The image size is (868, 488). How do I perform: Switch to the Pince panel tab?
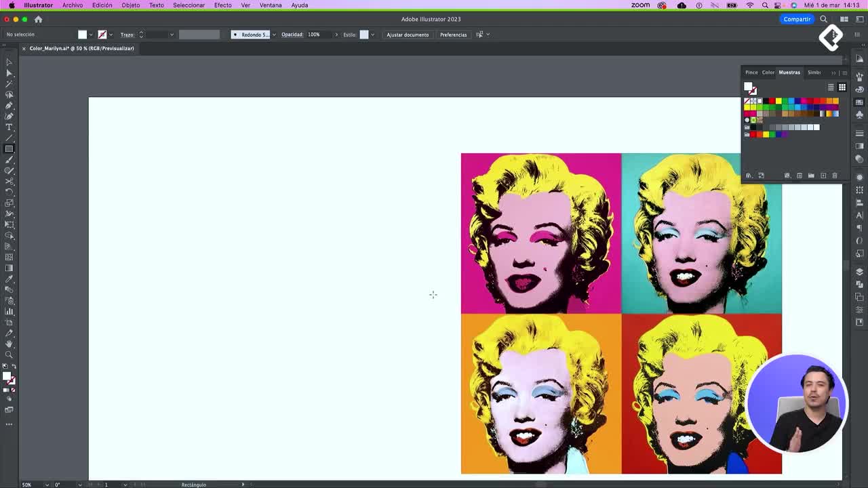(x=751, y=73)
